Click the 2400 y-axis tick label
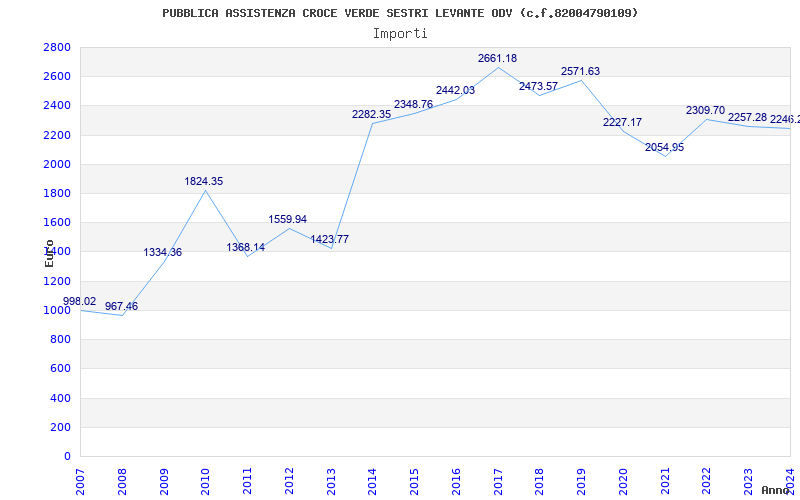Image resolution: width=800 pixels, height=500 pixels. [57, 106]
